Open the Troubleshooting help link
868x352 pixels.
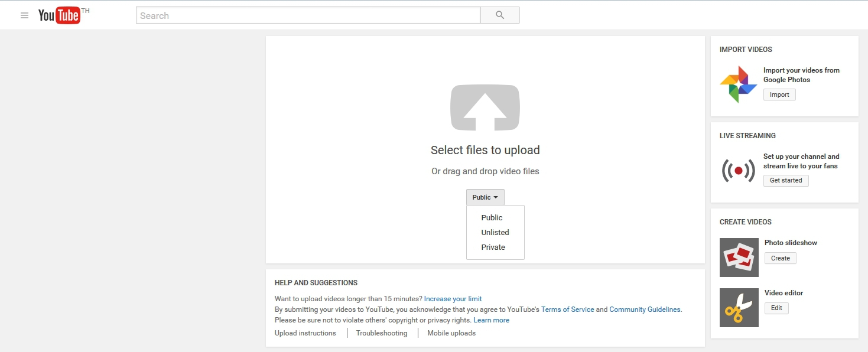point(382,333)
